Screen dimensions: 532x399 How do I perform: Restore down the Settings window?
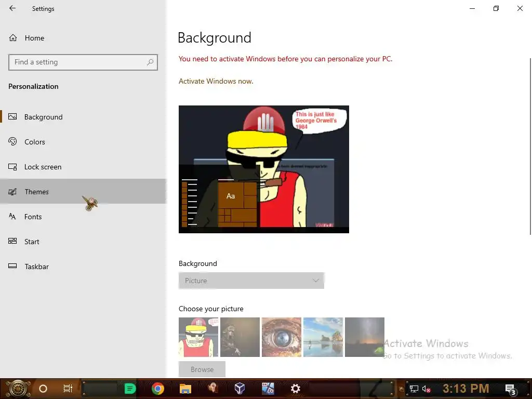click(x=496, y=8)
